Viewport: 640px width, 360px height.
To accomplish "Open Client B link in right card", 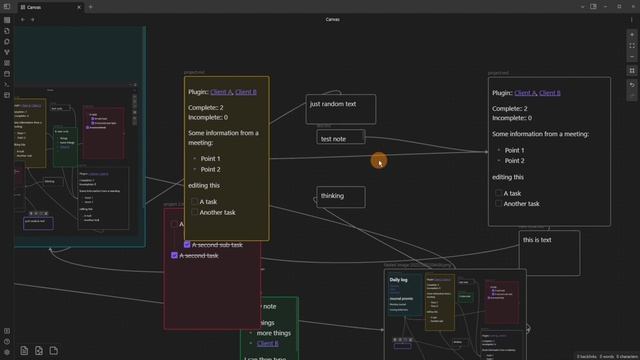I will pyautogui.click(x=550, y=93).
